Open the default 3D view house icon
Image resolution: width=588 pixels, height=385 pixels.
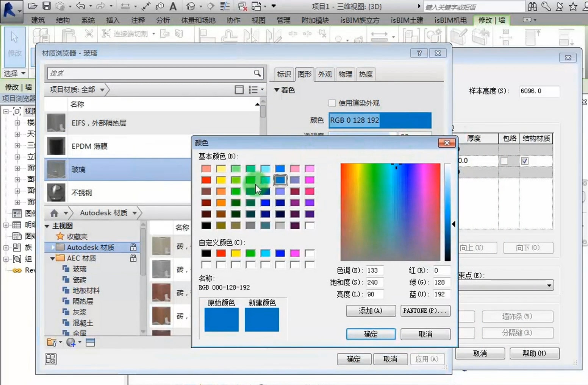click(191, 6)
